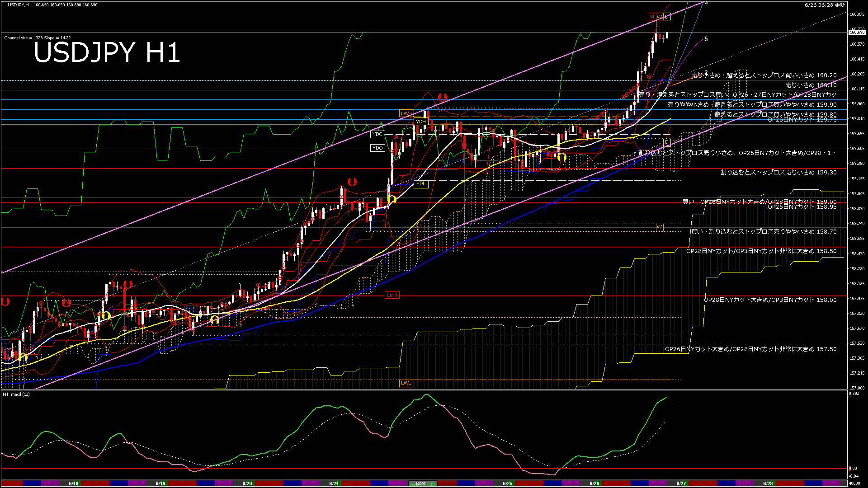Click the 'Channel size = 1323 Slope' text
This screenshot has height=488, width=868.
[37, 38]
